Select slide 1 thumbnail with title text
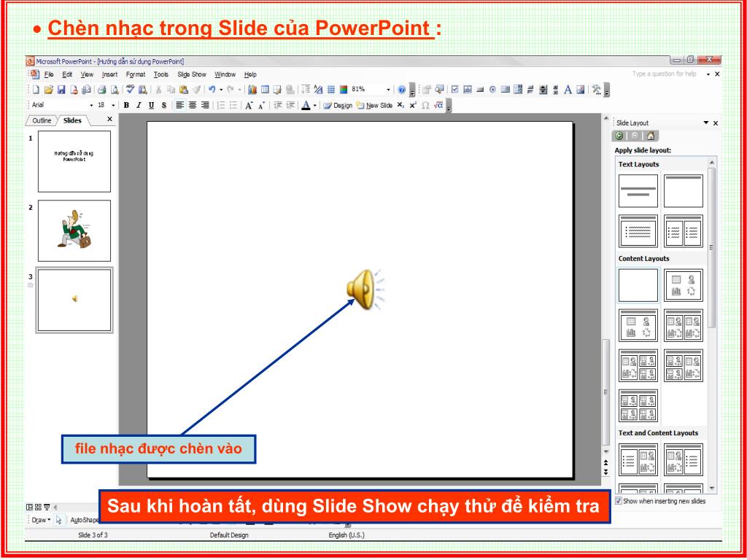 pos(74,161)
